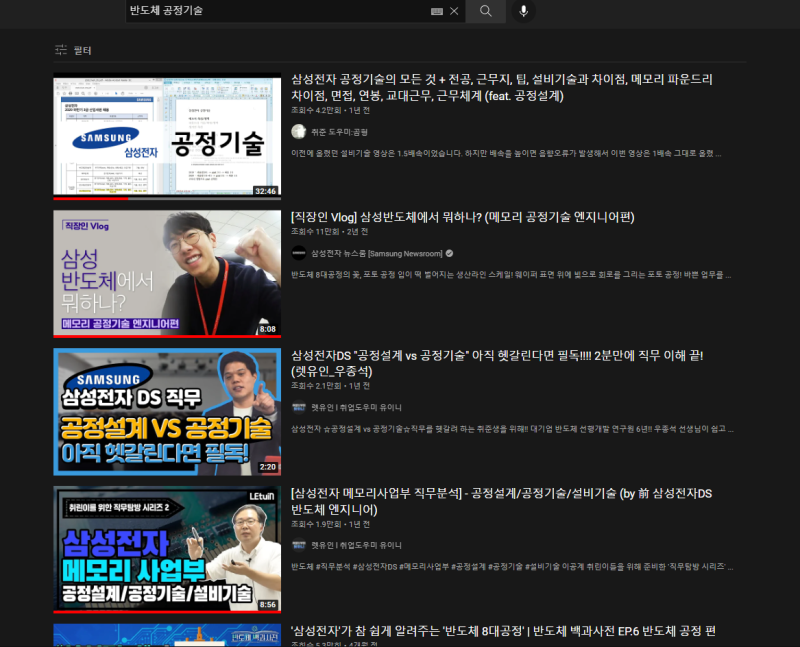Open channel avatar of the 8:56 렛유인 video
Screen dimensions: 800x647
pos(298,545)
